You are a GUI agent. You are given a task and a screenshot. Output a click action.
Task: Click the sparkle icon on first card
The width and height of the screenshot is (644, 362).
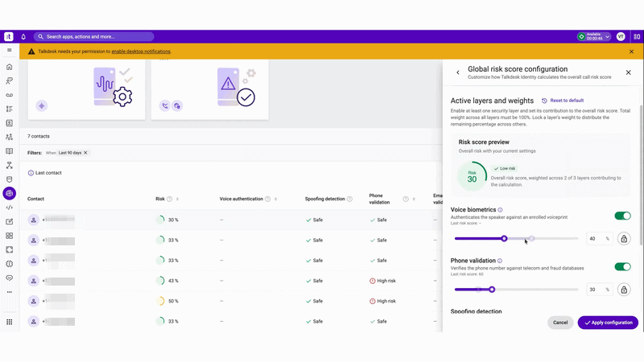tap(42, 106)
